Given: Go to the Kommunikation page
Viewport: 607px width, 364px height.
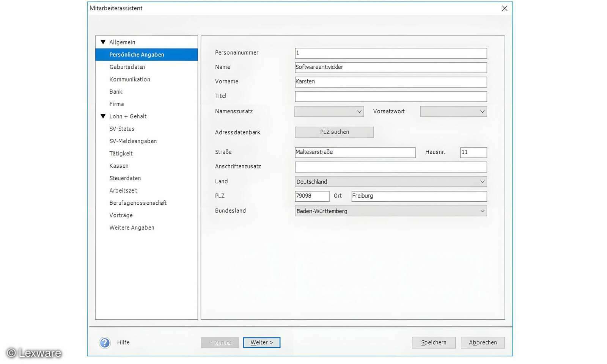Looking at the screenshot, I should point(130,79).
